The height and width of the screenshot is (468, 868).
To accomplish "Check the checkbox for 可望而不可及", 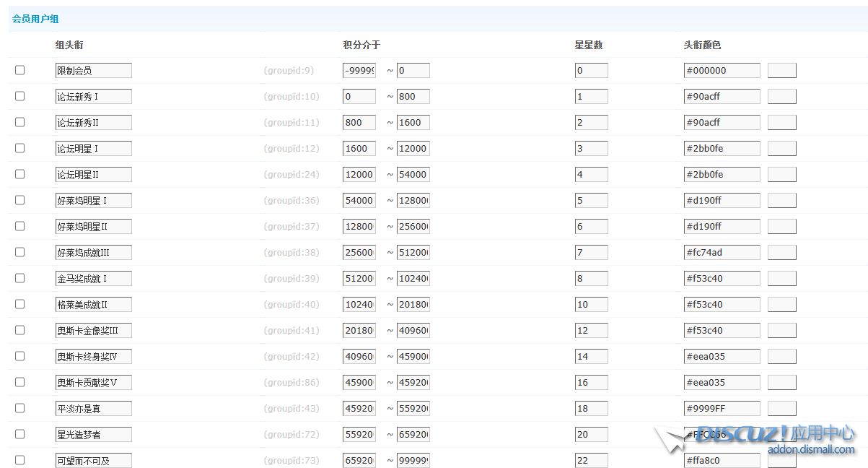I will [19, 460].
